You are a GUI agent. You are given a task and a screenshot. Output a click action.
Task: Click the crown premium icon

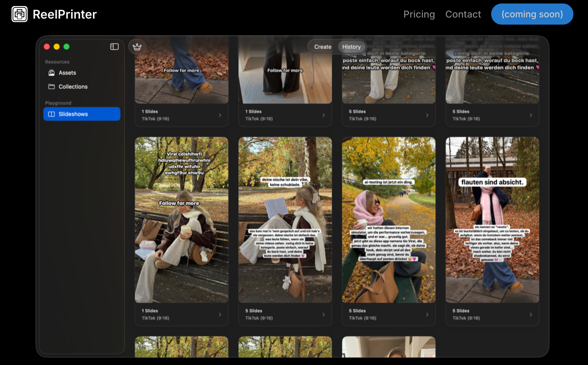[x=137, y=47]
